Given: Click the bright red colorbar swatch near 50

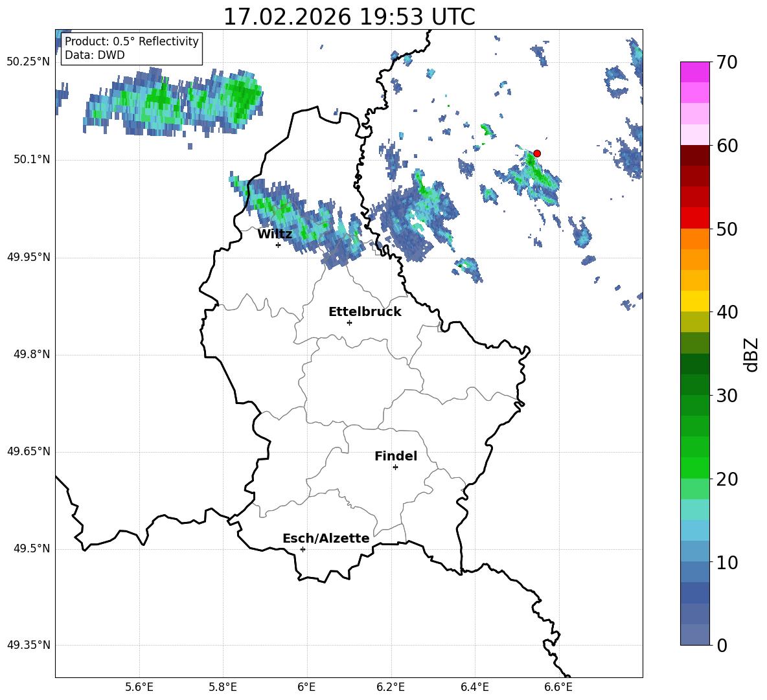Looking at the screenshot, I should pyautogui.click(x=695, y=218).
